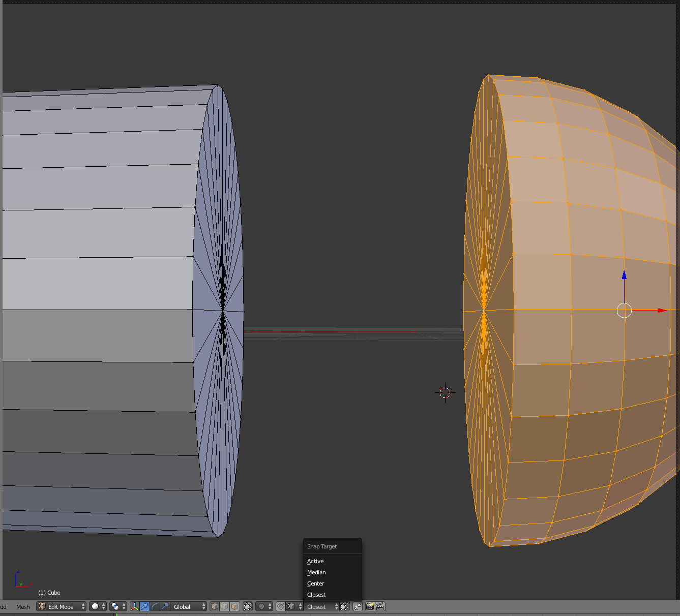The image size is (680, 616).
Task: Click OpenGL render animation clapperboard icon
Action: (380, 606)
